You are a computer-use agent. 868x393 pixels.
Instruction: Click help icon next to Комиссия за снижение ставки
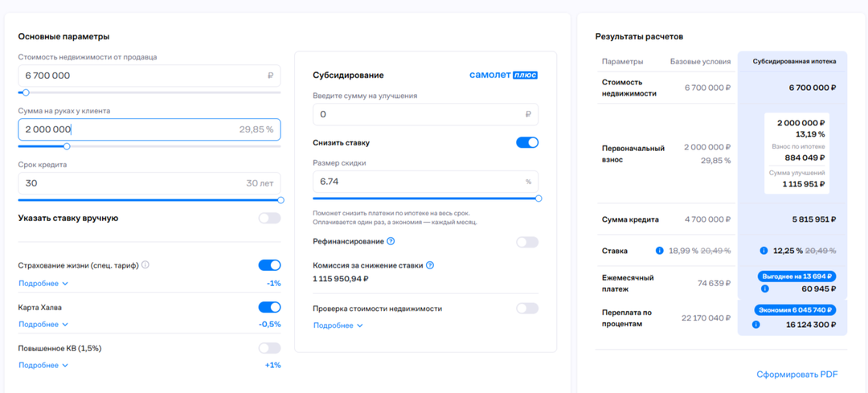(x=430, y=265)
